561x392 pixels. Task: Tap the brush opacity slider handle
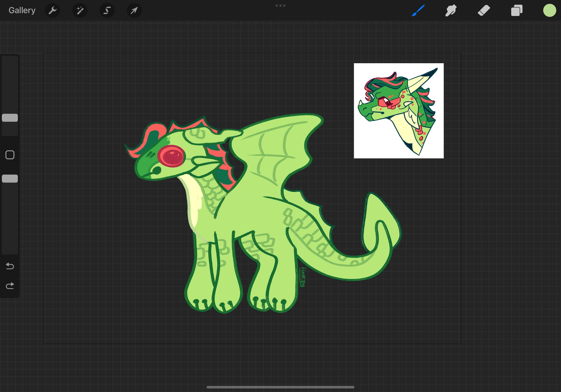pos(10,179)
